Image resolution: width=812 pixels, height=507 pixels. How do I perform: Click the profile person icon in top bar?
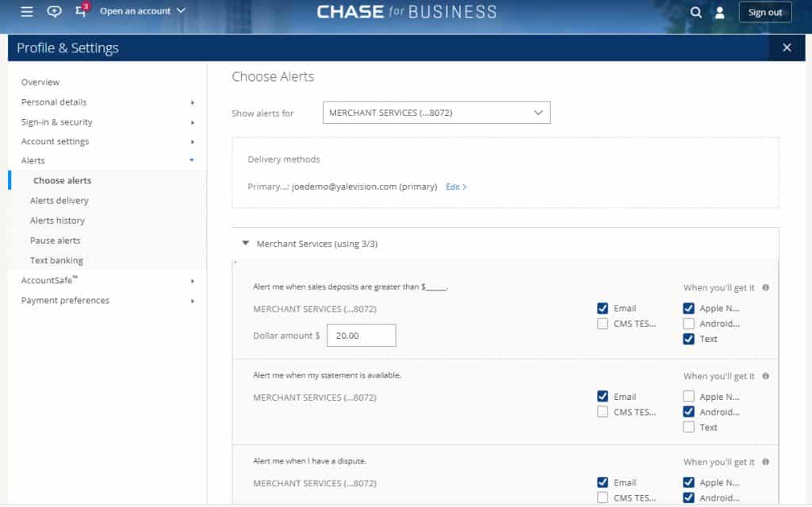[x=720, y=13]
